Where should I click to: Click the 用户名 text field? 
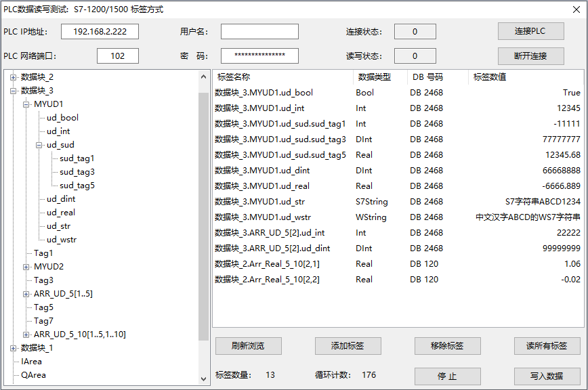259,32
